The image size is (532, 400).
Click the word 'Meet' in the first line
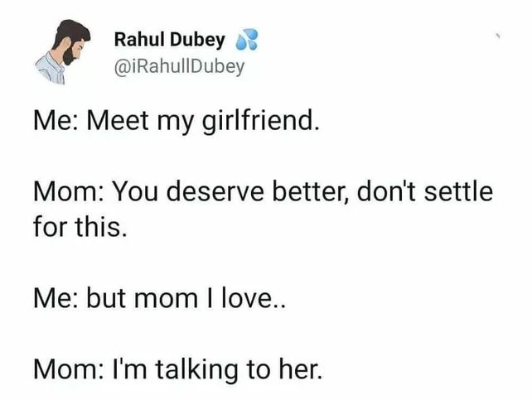coord(118,121)
